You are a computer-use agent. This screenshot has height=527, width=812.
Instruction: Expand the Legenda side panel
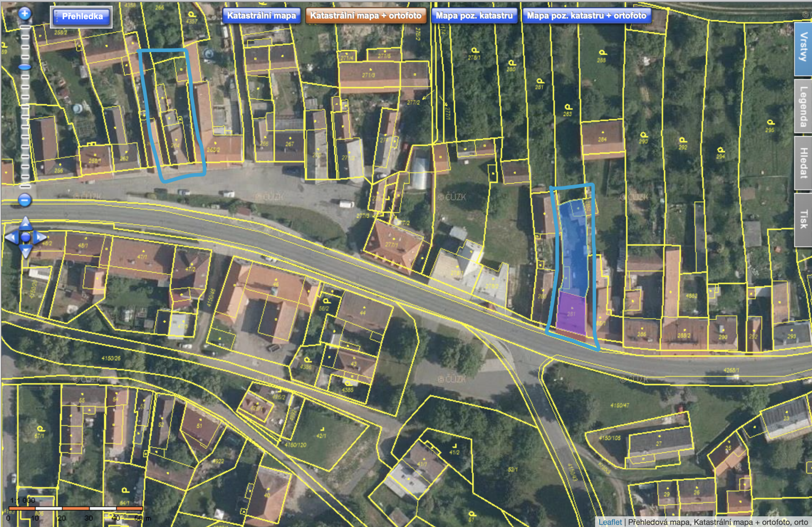tap(803, 106)
